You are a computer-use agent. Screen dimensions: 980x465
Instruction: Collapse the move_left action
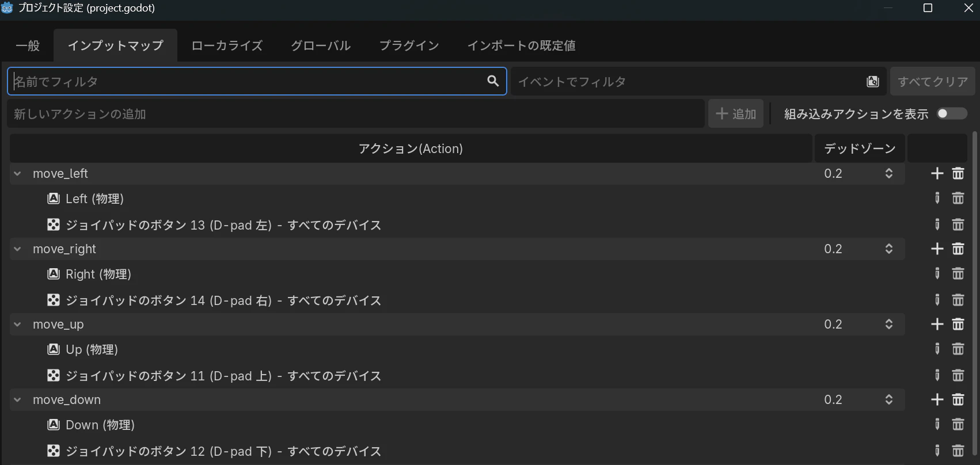[18, 173]
